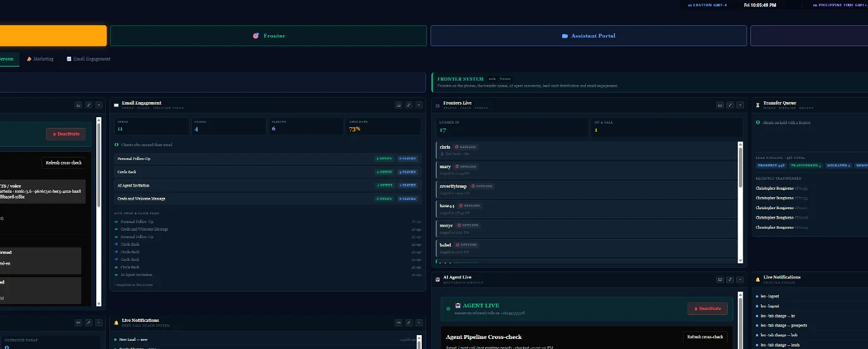Open the left-center Live Notifications panel dropdown

419,323
